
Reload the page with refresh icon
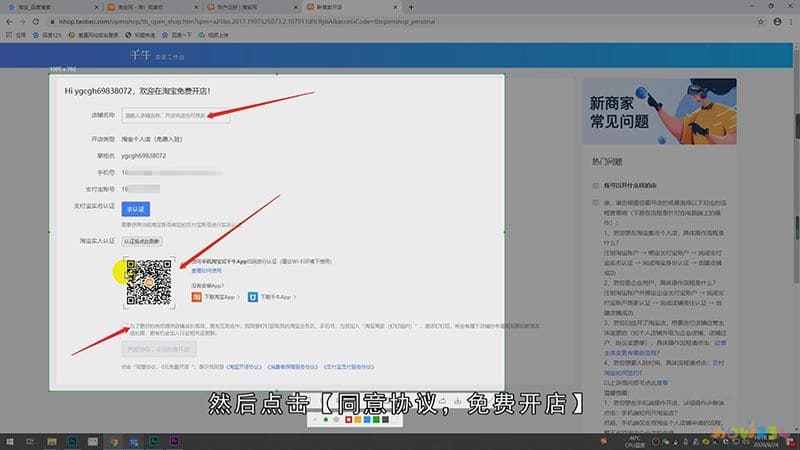point(36,21)
